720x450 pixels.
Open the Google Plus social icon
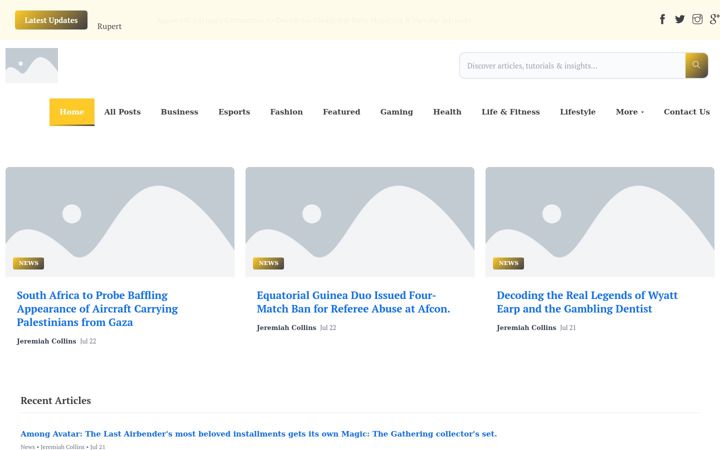point(714,19)
